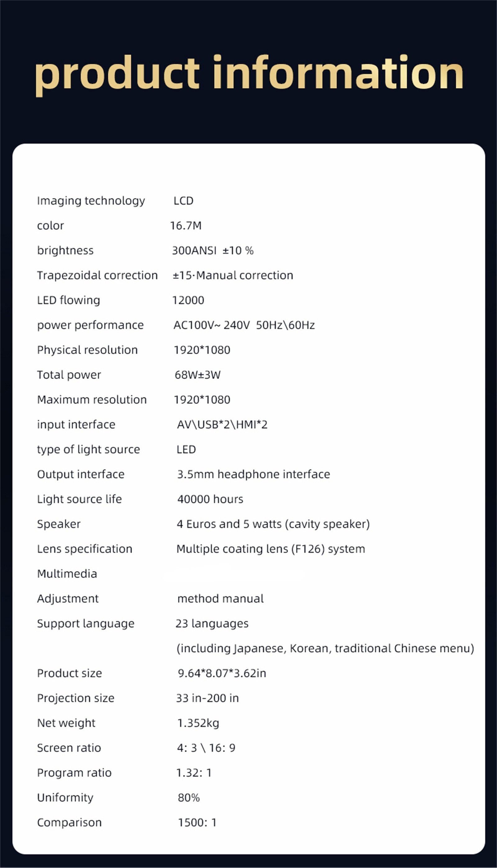Select the 1500: 1 comparison value

point(197,823)
